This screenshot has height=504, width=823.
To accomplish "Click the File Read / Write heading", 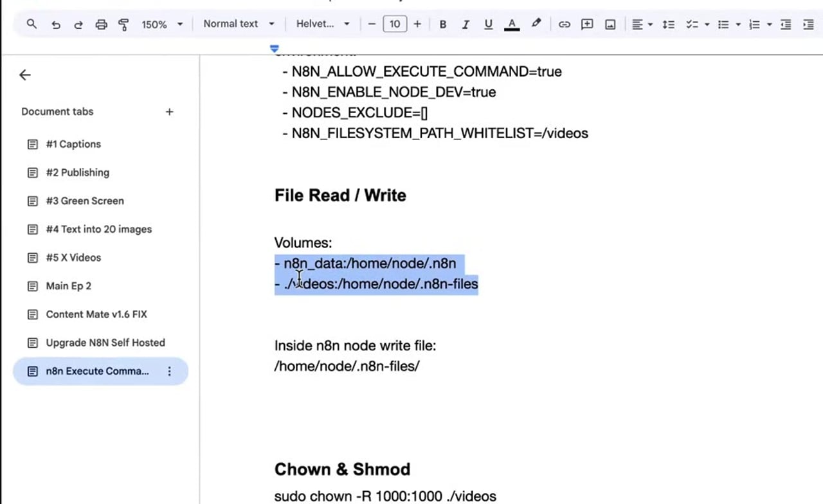I will [x=340, y=195].
